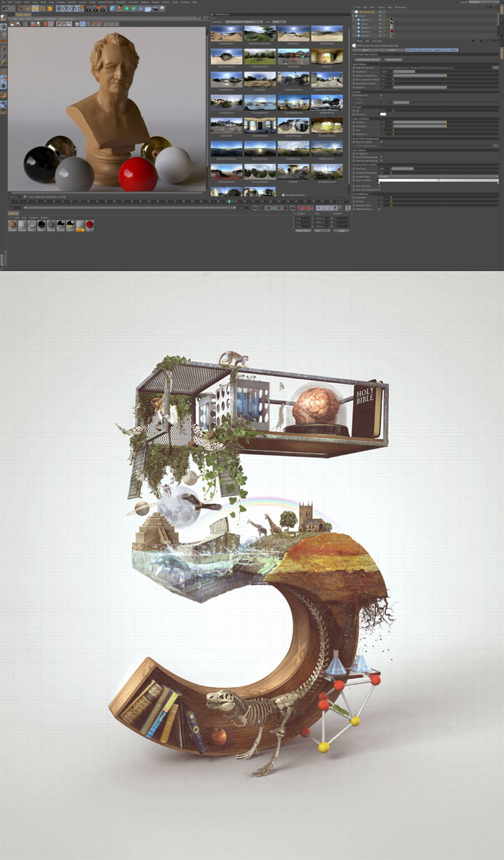Switch to the Seamless Floor Controls tab
The height and width of the screenshot is (860, 504).
[445, 50]
